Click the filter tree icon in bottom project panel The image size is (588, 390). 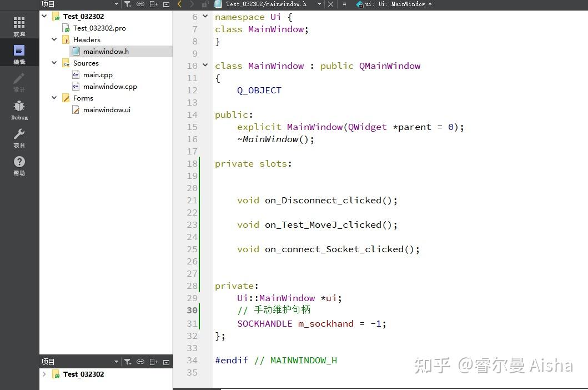(128, 362)
